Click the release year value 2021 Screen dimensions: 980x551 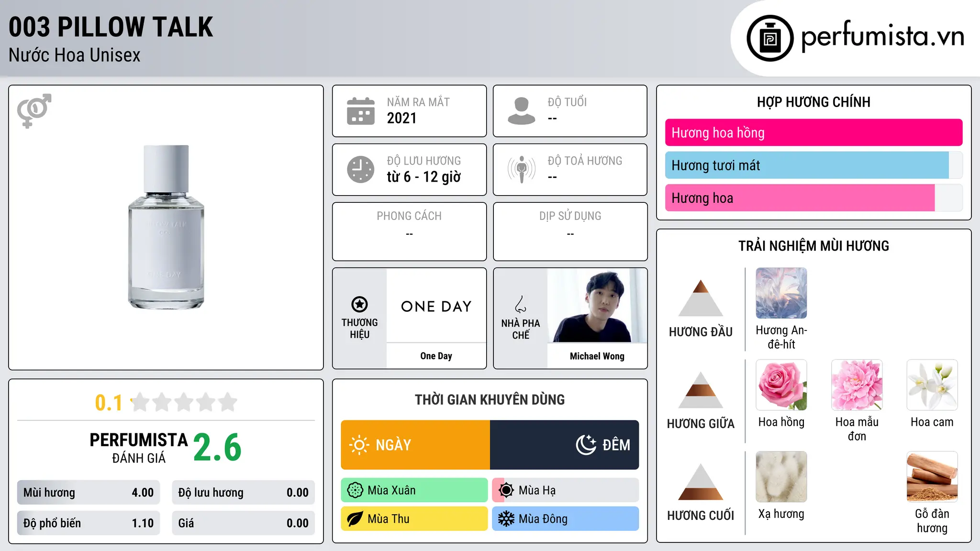(x=402, y=118)
